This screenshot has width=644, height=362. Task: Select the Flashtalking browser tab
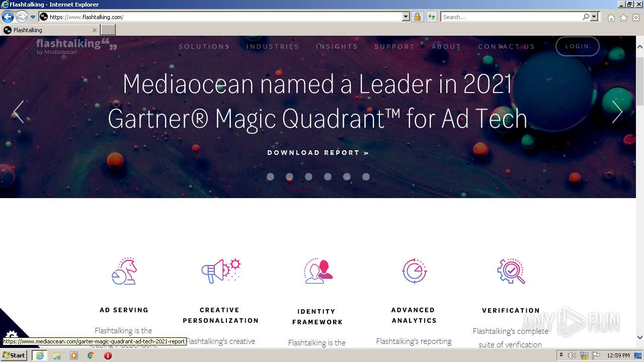tap(49, 30)
